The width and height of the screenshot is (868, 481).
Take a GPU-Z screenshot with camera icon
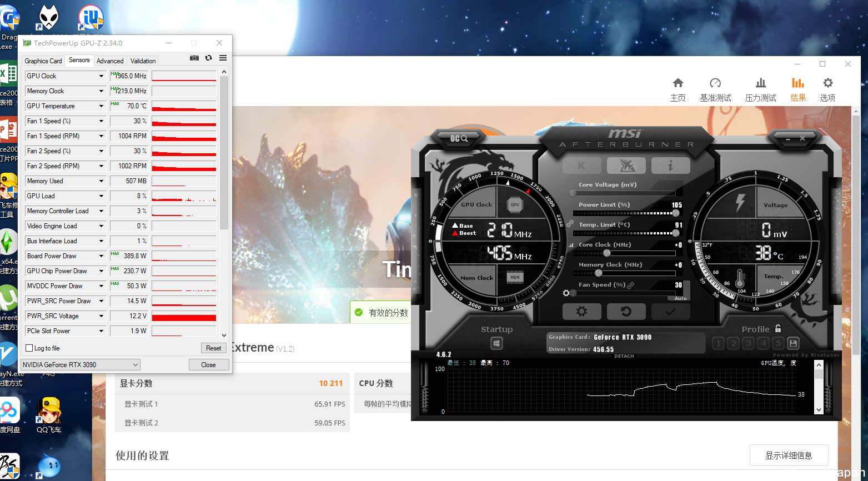click(194, 58)
